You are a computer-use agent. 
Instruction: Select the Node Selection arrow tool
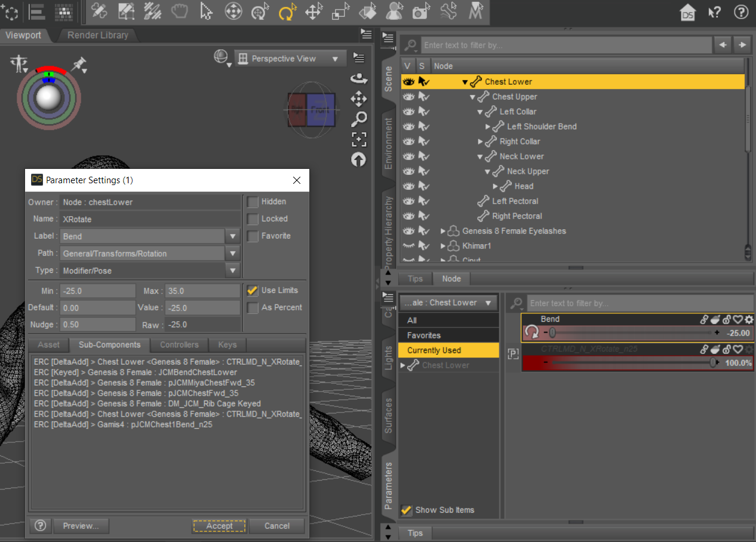(206, 12)
